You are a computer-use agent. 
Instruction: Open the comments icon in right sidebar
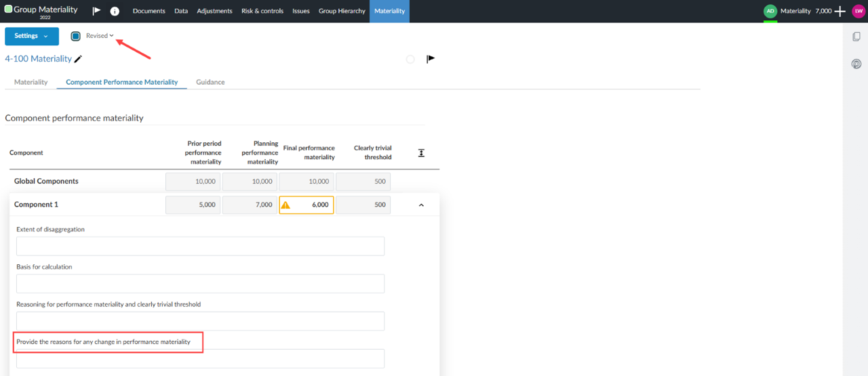coord(856,64)
